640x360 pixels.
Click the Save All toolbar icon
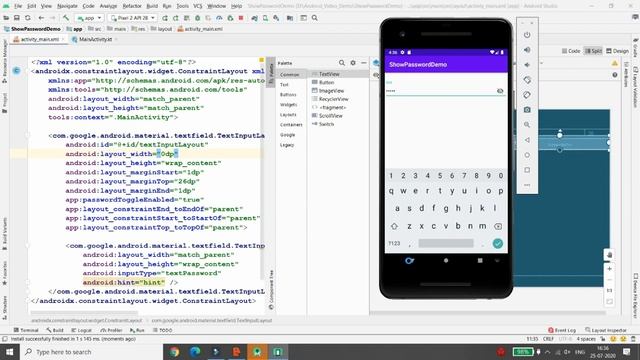tap(17, 18)
